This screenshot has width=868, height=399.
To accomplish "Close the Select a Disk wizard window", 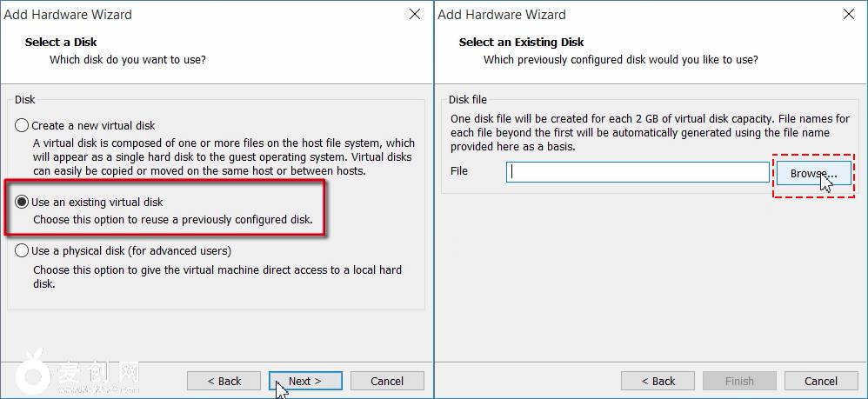I will (415, 15).
